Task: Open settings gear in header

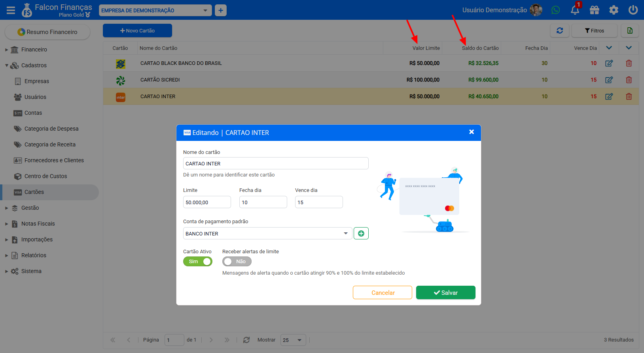Action: 614,10
